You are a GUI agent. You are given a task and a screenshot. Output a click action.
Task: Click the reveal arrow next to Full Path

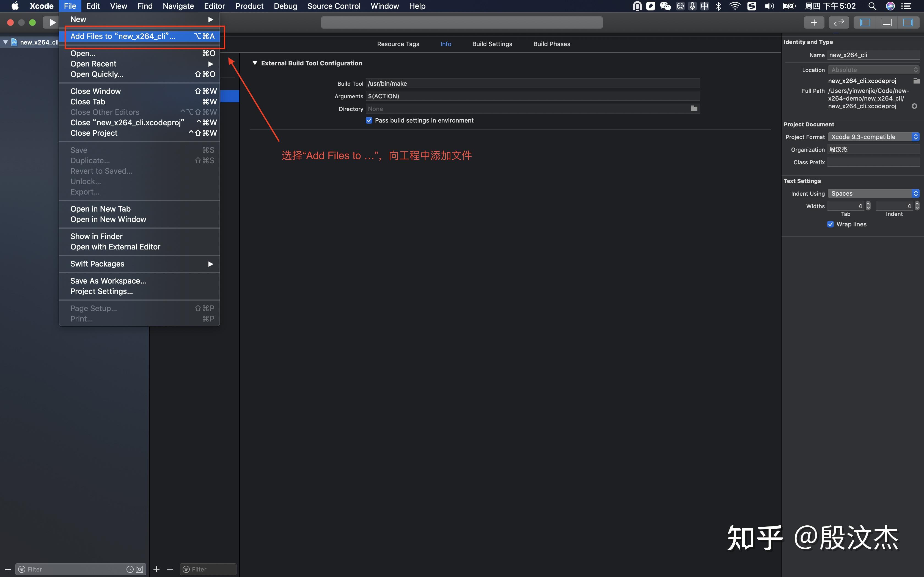914,106
